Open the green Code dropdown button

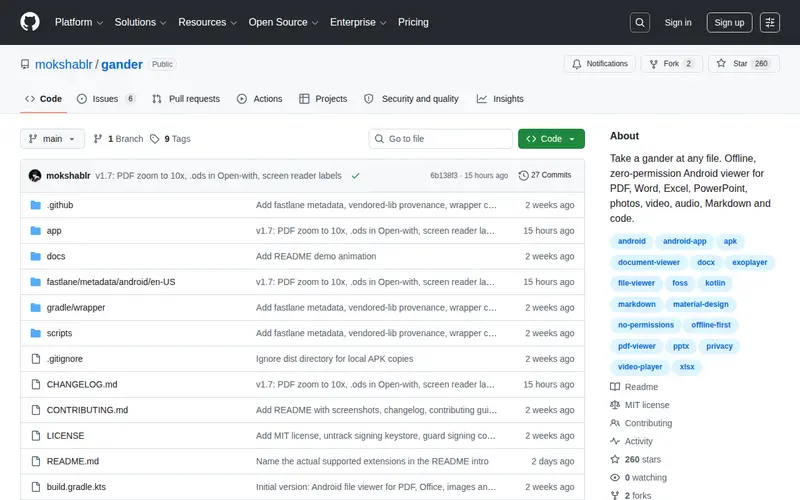(551, 139)
